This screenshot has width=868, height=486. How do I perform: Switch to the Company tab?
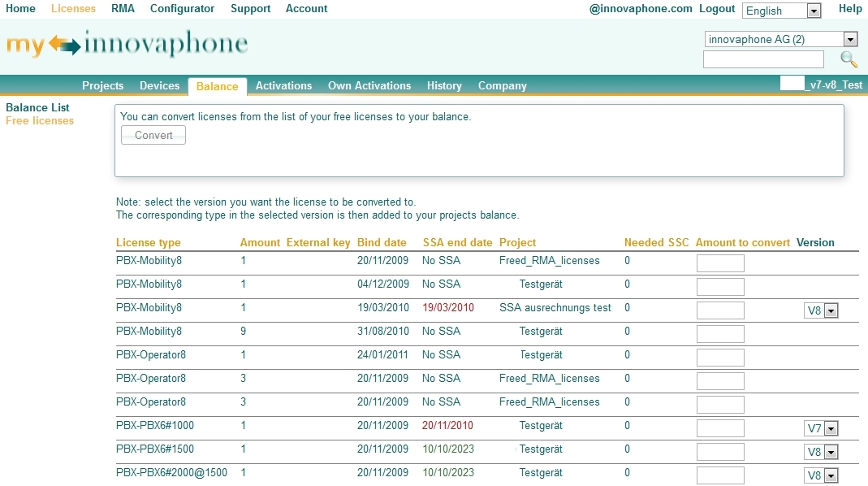pyautogui.click(x=502, y=85)
